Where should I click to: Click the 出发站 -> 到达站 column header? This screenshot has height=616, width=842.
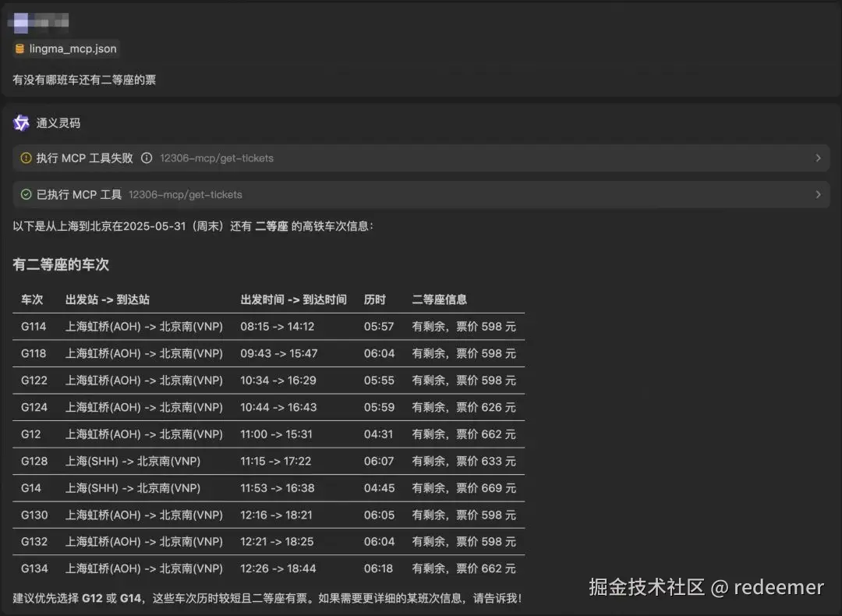(x=108, y=299)
